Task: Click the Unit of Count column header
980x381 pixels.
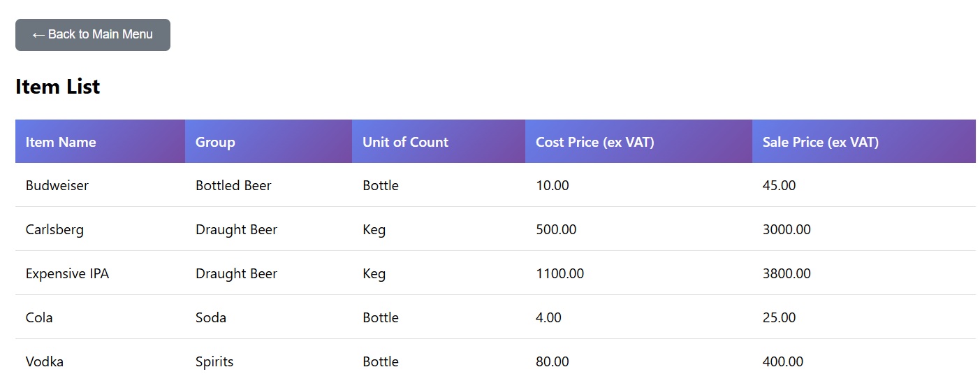Action: point(405,142)
